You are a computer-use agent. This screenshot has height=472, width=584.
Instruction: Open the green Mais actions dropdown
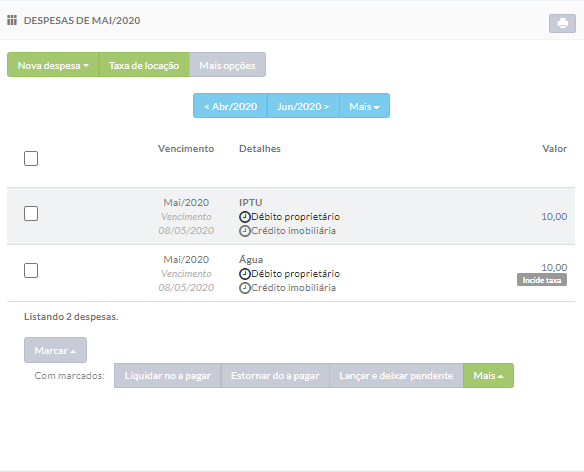click(488, 376)
